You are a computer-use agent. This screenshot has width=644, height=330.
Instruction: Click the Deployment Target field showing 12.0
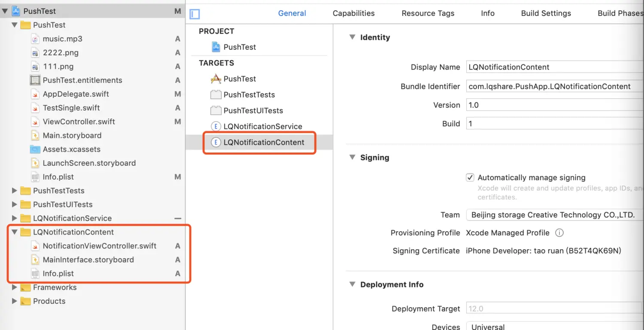pyautogui.click(x=555, y=309)
